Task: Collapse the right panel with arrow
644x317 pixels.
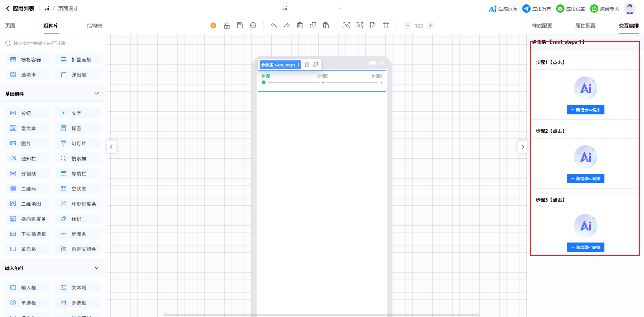Action: point(522,147)
